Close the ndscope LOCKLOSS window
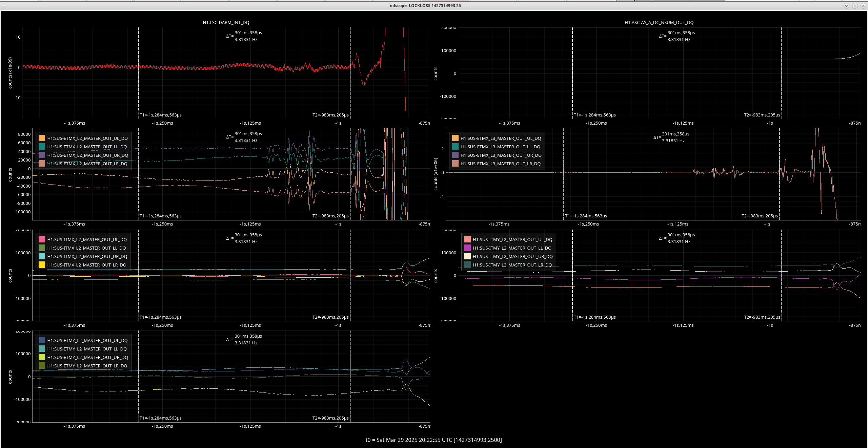This screenshot has height=448, width=868. tap(863, 5)
